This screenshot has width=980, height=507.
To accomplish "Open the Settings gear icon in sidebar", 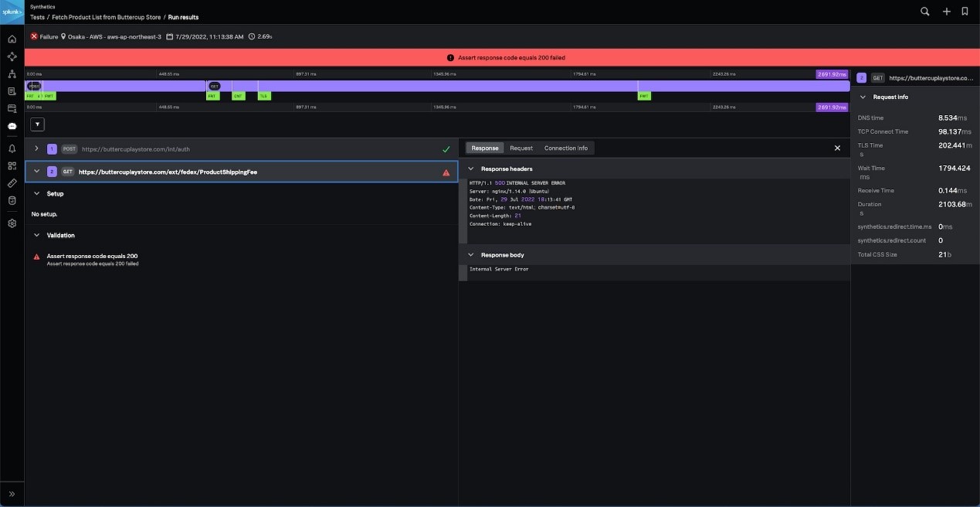I will (x=12, y=223).
